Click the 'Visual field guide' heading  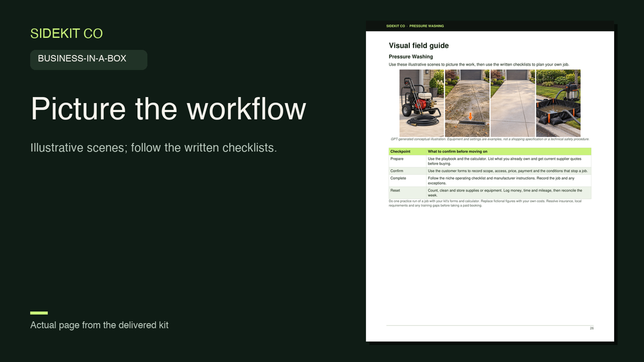tap(419, 46)
